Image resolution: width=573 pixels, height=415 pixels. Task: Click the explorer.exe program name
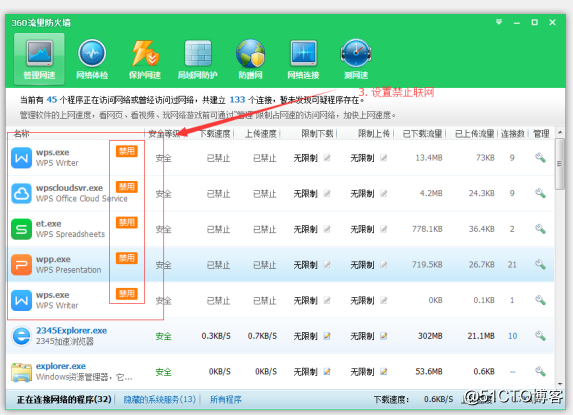[x=61, y=366]
